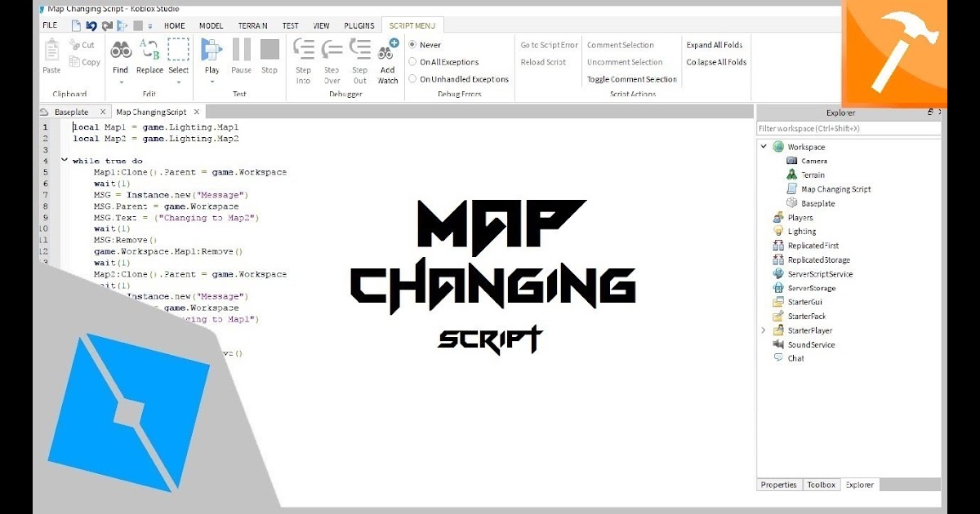The height and width of the screenshot is (514, 980).
Task: Switch to the MODEL ribbon tab
Action: click(x=211, y=26)
